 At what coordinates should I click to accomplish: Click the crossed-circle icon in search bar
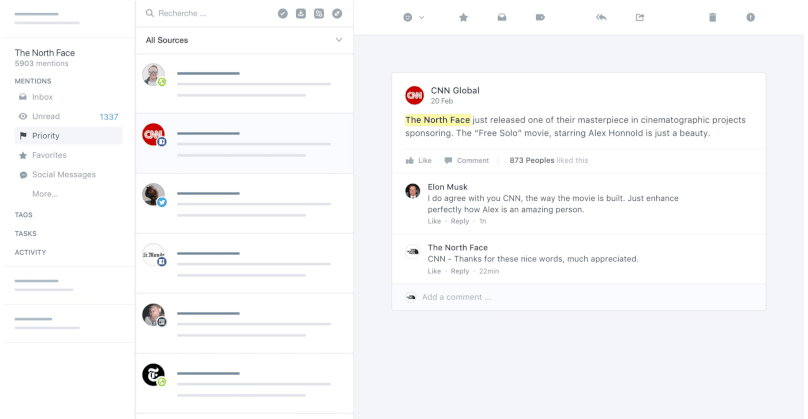pyautogui.click(x=337, y=14)
